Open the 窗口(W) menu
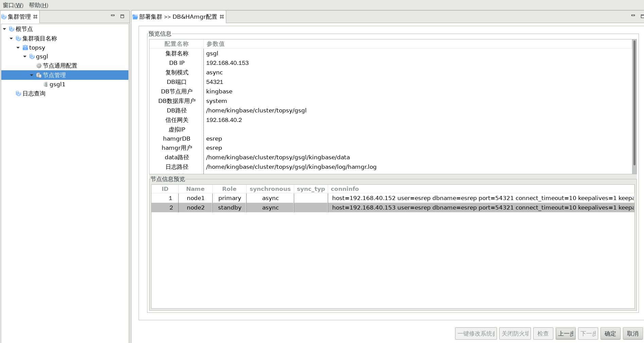 click(13, 5)
